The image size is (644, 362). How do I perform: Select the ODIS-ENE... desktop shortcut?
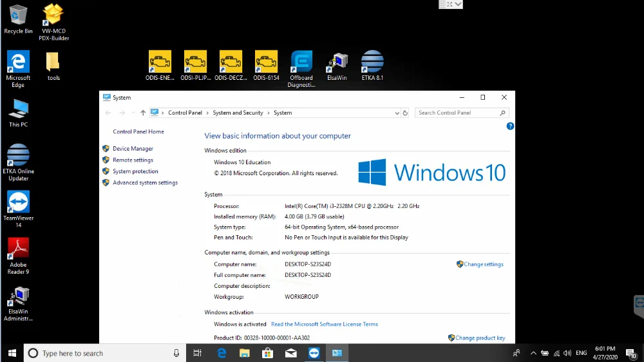pyautogui.click(x=160, y=65)
